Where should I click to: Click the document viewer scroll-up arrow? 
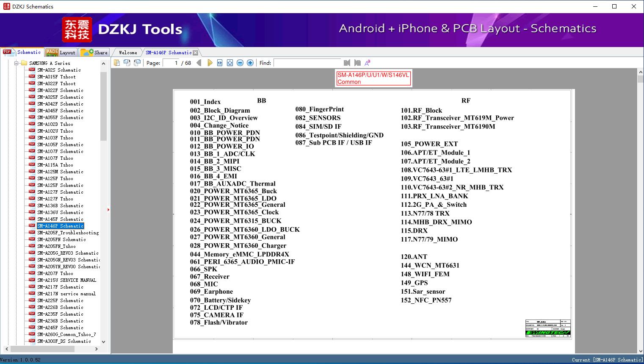pos(640,72)
